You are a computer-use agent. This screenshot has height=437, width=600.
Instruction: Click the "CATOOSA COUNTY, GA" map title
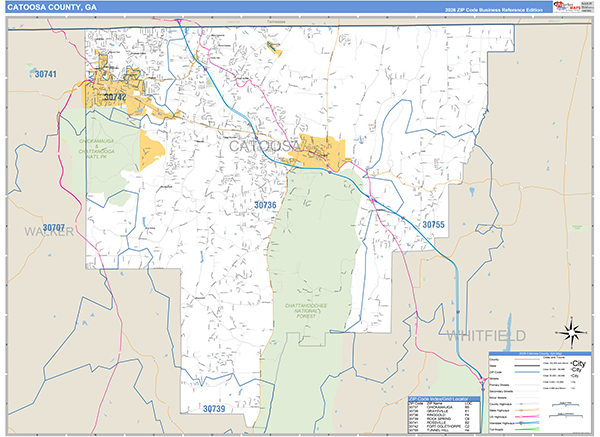52,7
